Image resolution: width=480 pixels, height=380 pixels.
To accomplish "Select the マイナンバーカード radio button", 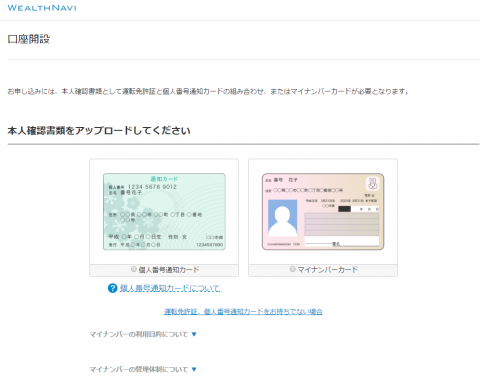I will click(x=292, y=269).
